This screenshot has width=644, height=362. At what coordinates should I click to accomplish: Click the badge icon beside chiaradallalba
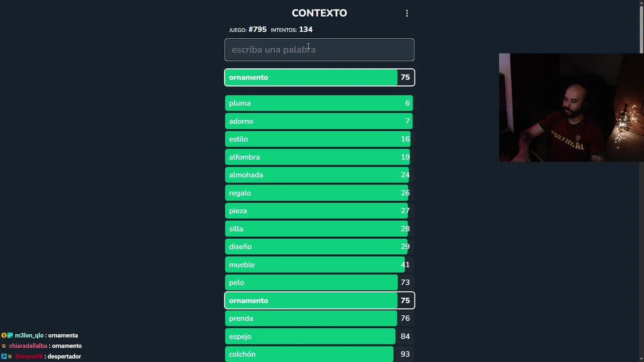tap(4, 346)
